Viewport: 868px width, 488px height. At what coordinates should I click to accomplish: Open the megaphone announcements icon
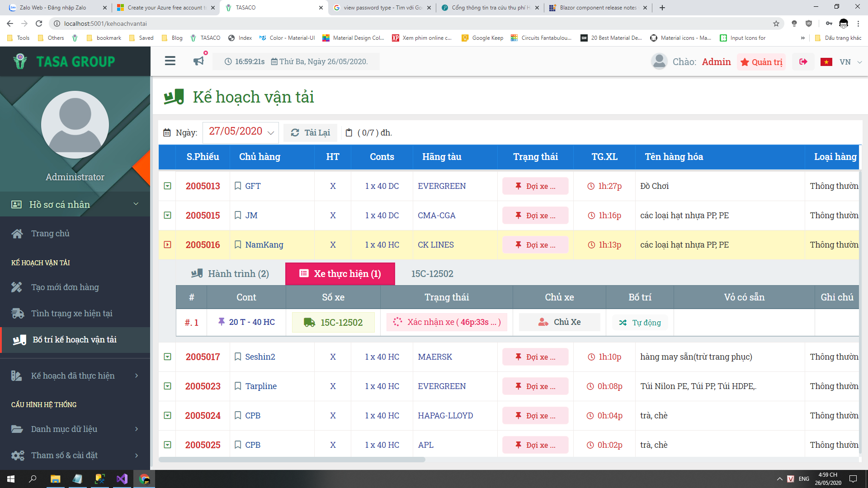pos(198,61)
